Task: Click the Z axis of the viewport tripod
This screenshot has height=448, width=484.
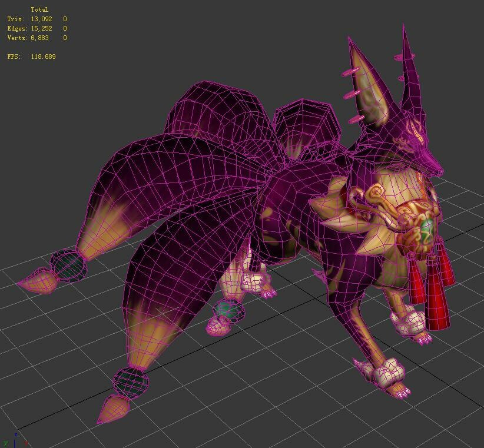Action: click(x=16, y=434)
